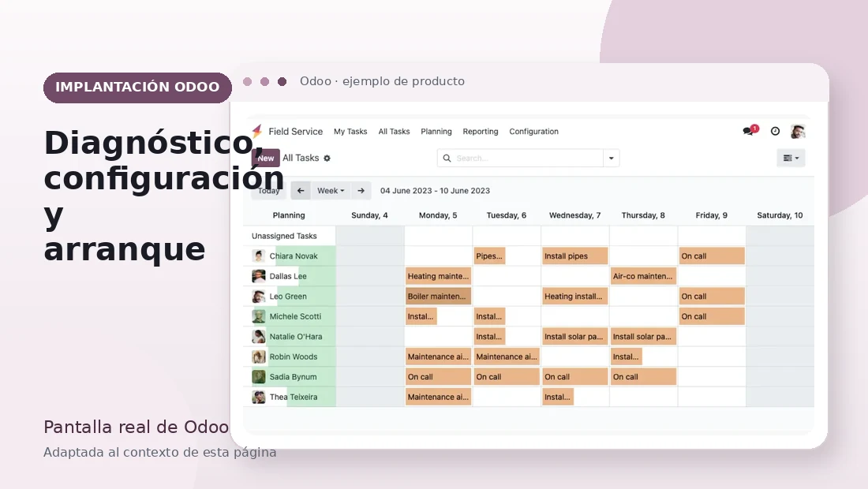Open Robin Woods' Thursday Instal... task

[627, 356]
